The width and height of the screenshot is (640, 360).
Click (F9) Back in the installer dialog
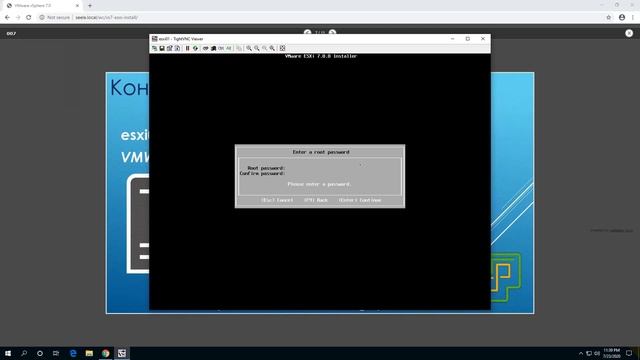tap(316, 200)
